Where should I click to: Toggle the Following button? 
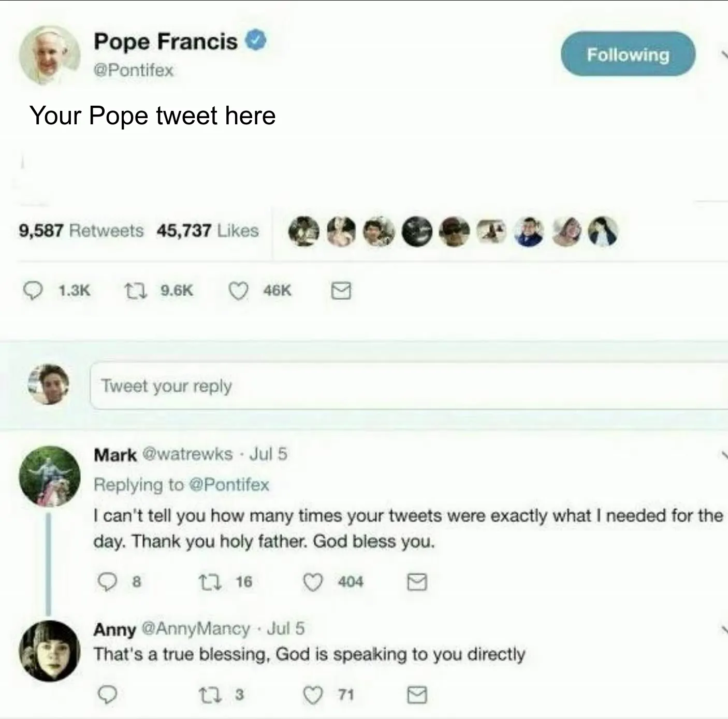click(x=628, y=54)
